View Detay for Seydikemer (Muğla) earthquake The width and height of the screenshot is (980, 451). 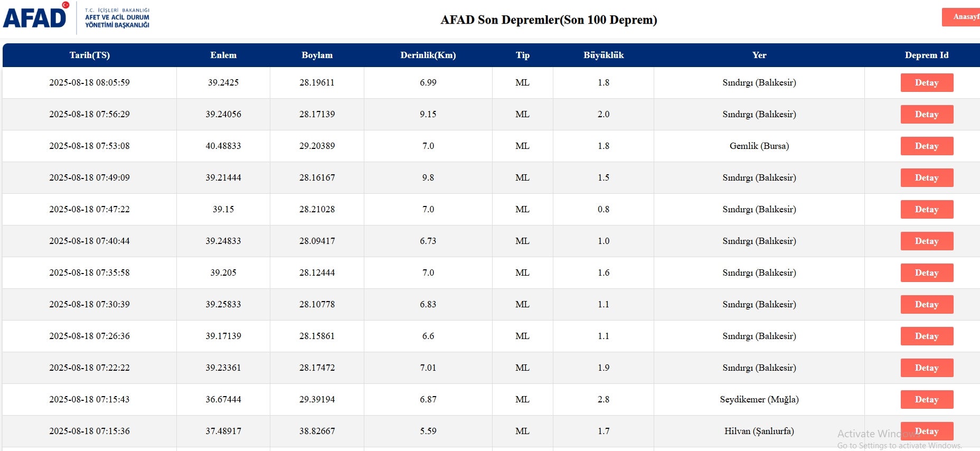(926, 400)
